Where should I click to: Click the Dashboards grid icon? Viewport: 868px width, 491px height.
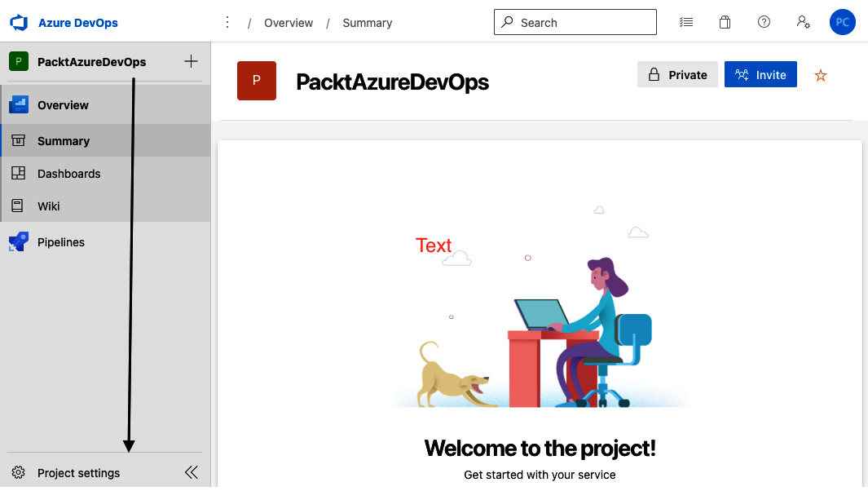pyautogui.click(x=18, y=174)
